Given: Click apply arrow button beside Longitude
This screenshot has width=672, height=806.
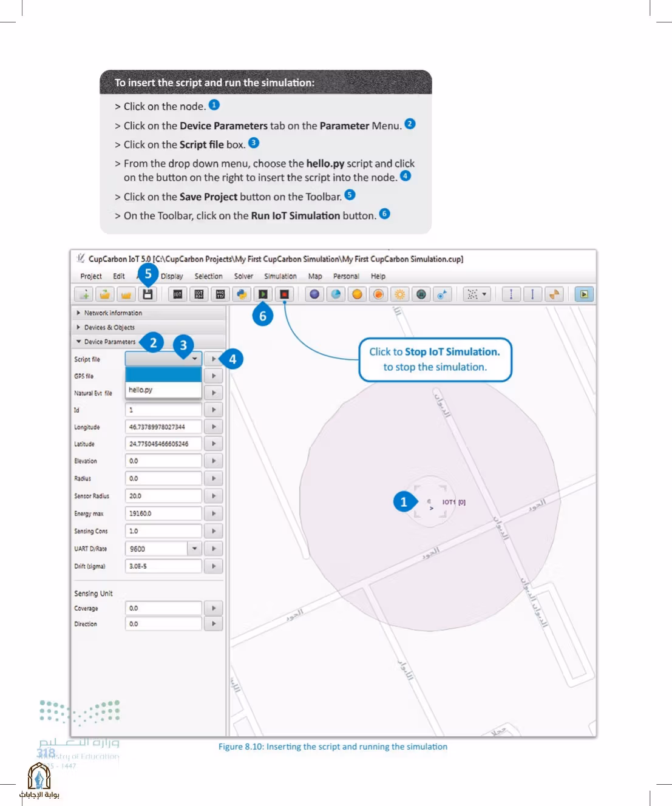Looking at the screenshot, I should pos(214,427).
